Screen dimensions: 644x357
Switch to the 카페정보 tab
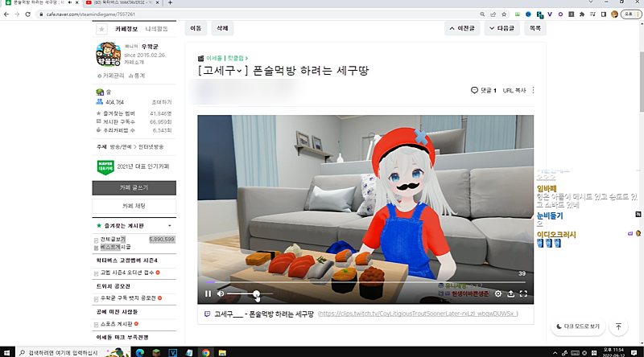click(x=126, y=29)
